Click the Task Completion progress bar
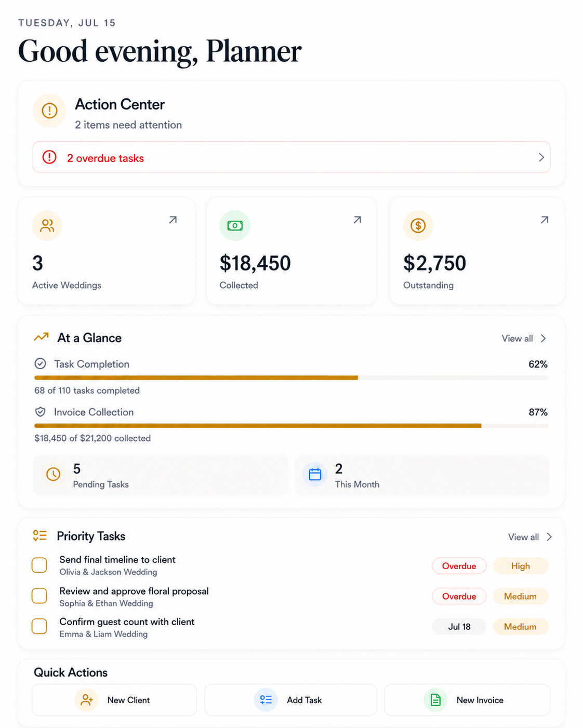583x728 pixels. coord(291,378)
